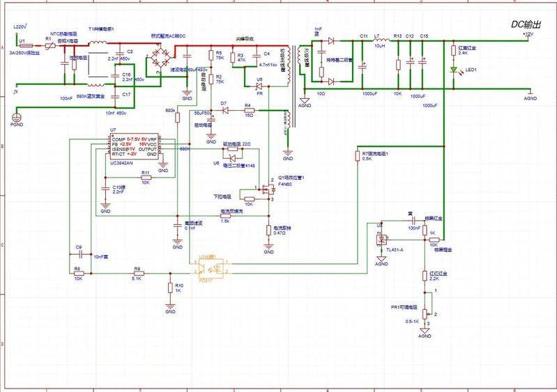Click the TL431-A regulator symbol

[382, 240]
